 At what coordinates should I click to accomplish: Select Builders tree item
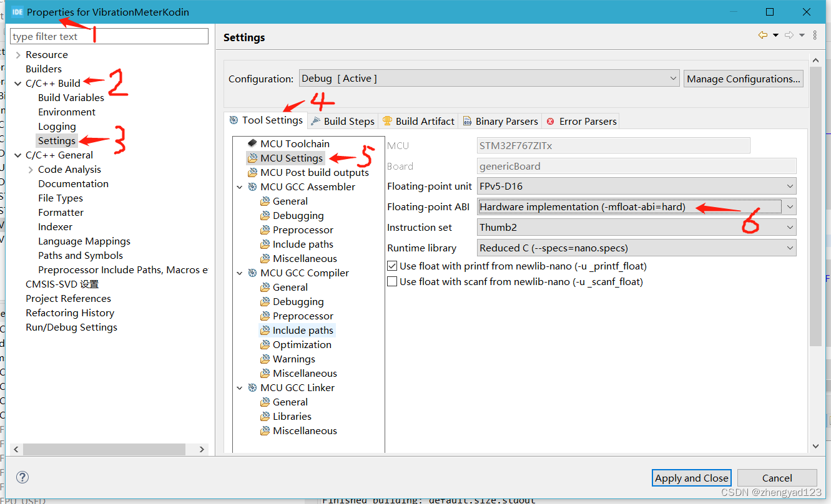click(44, 69)
